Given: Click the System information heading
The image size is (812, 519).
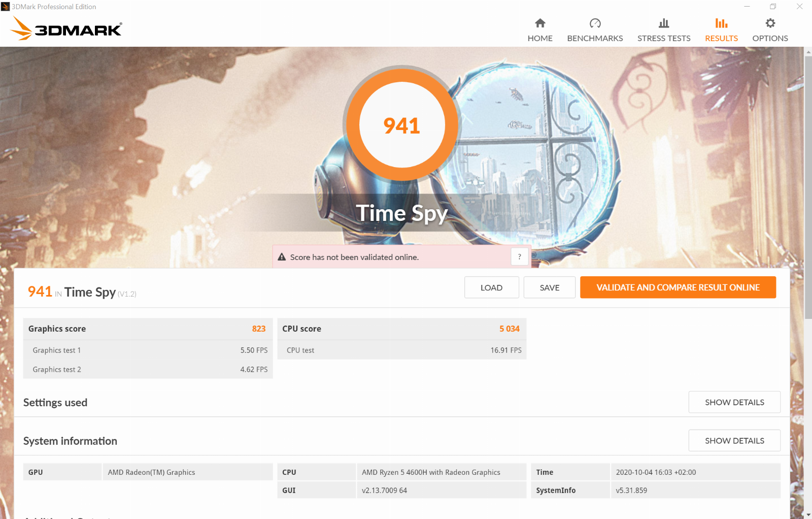Looking at the screenshot, I should pos(70,441).
